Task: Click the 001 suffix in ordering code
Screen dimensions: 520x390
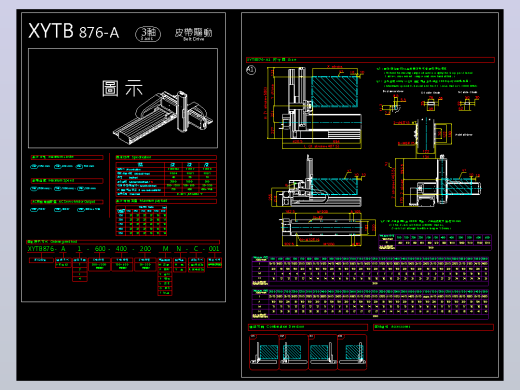Action: point(214,249)
